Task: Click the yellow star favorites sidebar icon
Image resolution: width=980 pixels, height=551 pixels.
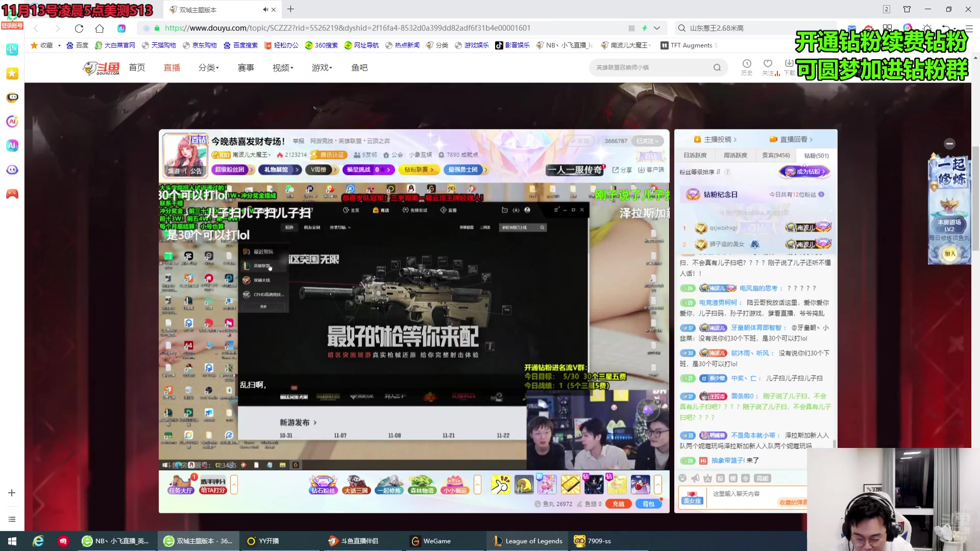Action: 12,73
